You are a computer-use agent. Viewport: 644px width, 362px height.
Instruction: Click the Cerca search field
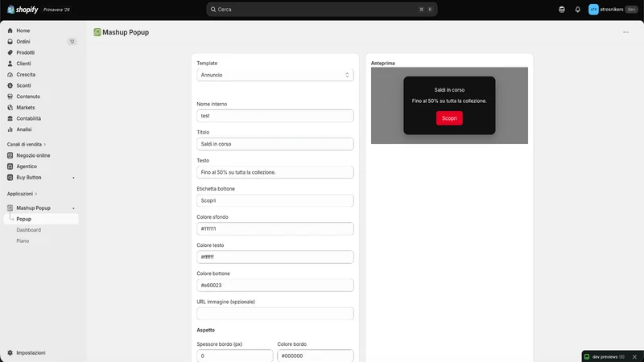(x=321, y=10)
